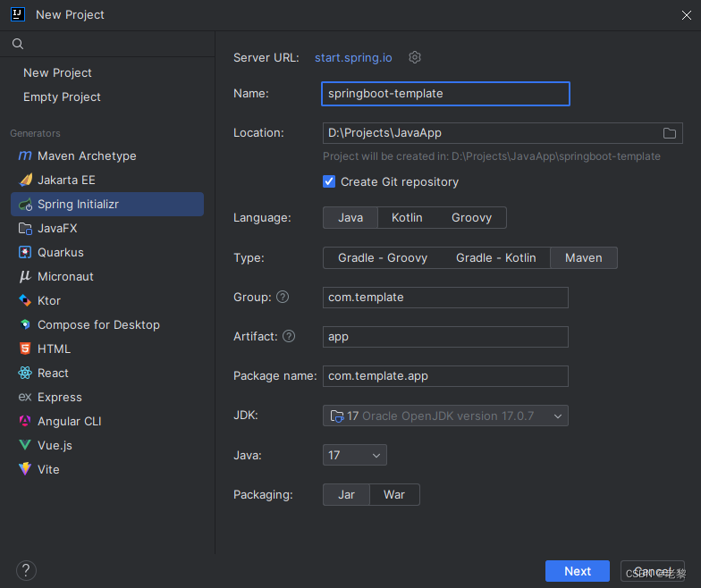Click the Cancel button
701x588 pixels.
tap(653, 571)
